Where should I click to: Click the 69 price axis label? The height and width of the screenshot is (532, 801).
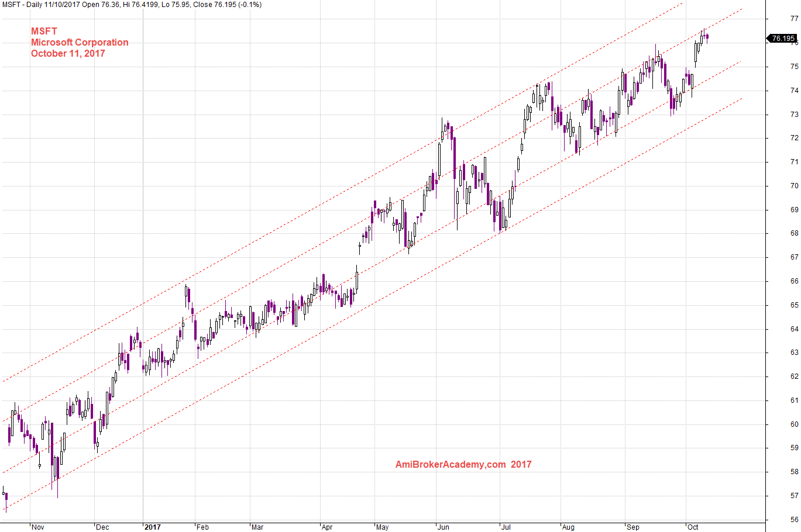(x=794, y=210)
